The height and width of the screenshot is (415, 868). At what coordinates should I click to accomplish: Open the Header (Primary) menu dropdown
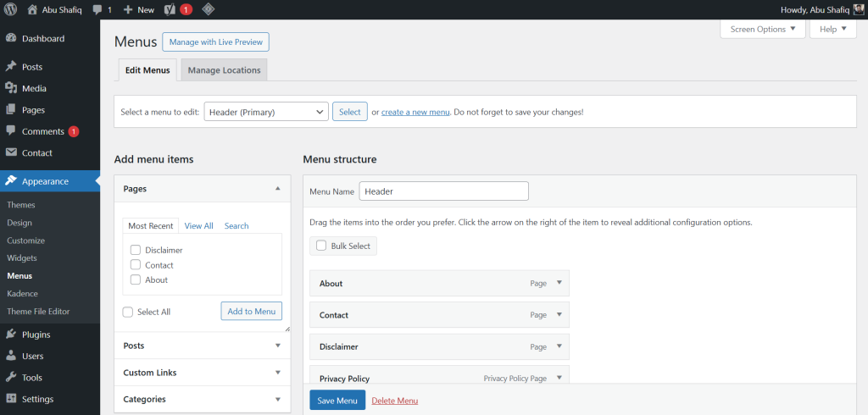pos(266,112)
